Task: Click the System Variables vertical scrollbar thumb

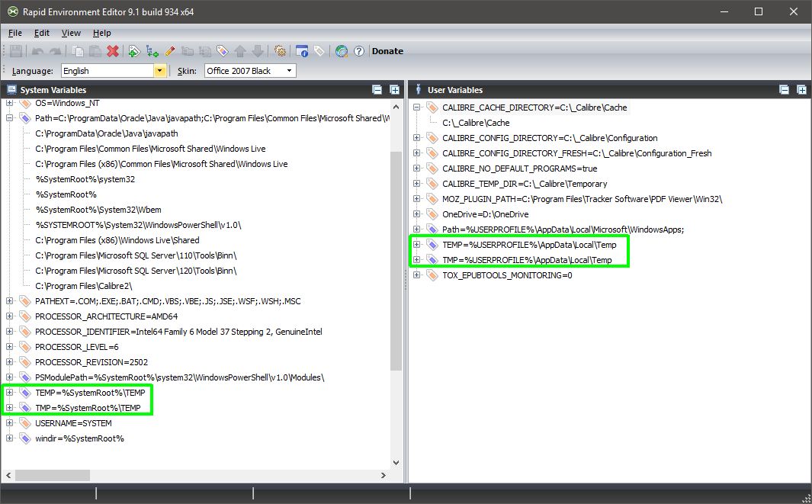Action: [396, 261]
